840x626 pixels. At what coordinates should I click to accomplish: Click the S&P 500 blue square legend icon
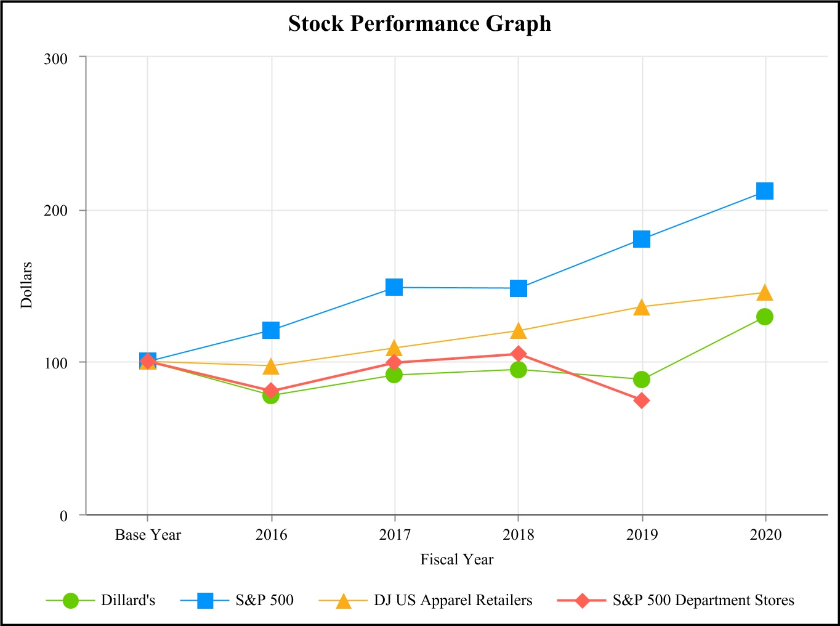pyautogui.click(x=206, y=600)
